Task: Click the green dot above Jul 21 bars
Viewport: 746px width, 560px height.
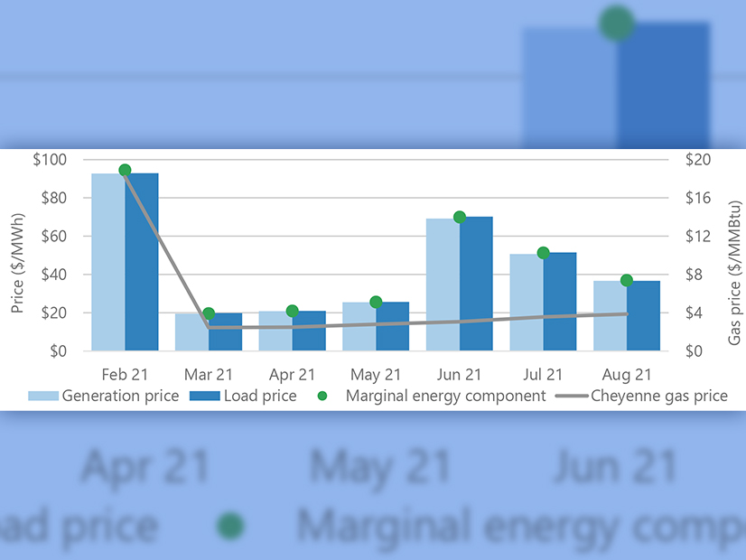Action: pyautogui.click(x=543, y=253)
